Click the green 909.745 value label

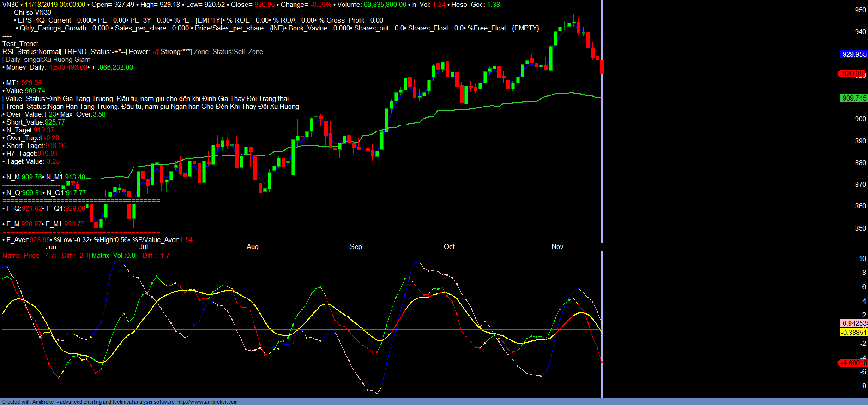click(x=854, y=98)
